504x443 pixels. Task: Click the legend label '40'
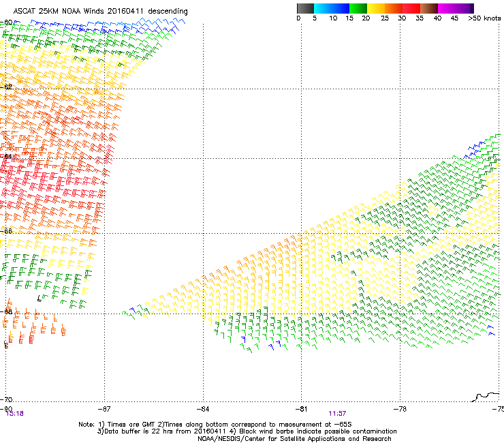point(437,18)
